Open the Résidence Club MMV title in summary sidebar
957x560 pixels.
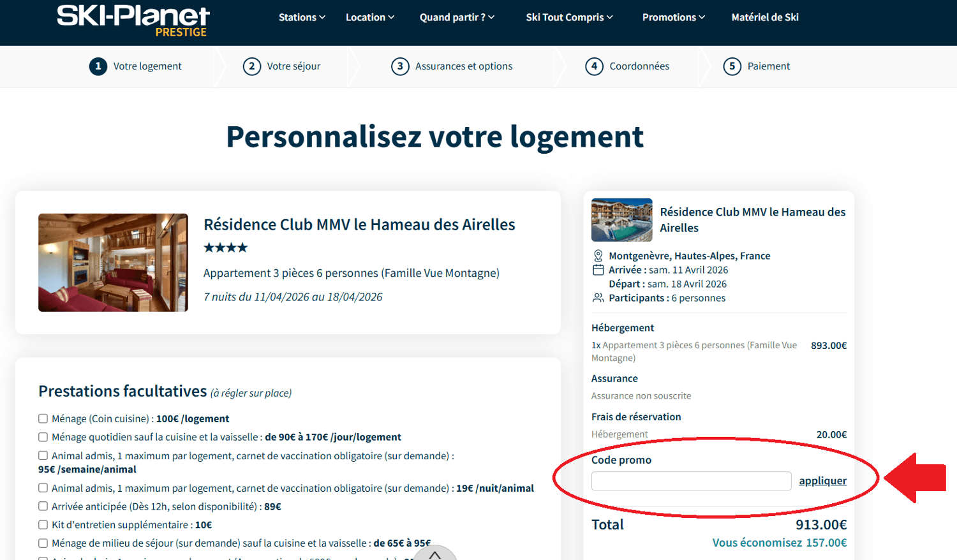753,219
